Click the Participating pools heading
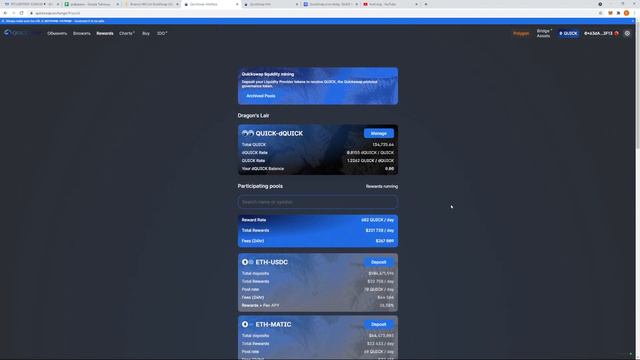This screenshot has width=640, height=360. point(260,186)
